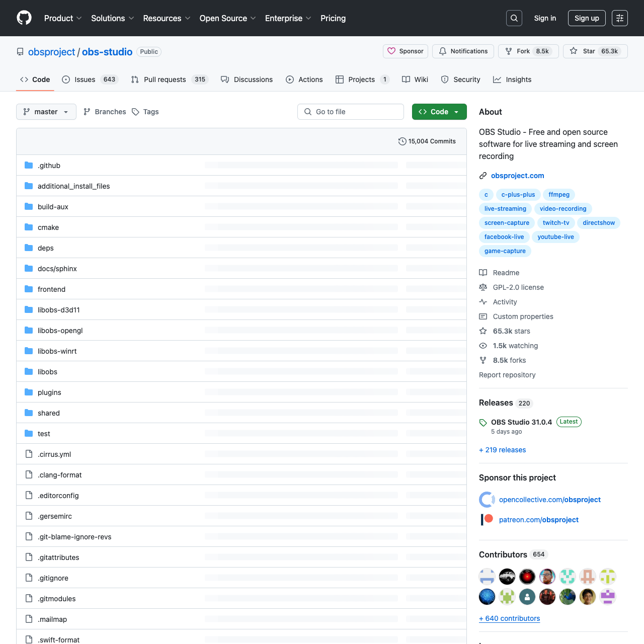View the Branches list
644x644 pixels.
click(105, 112)
